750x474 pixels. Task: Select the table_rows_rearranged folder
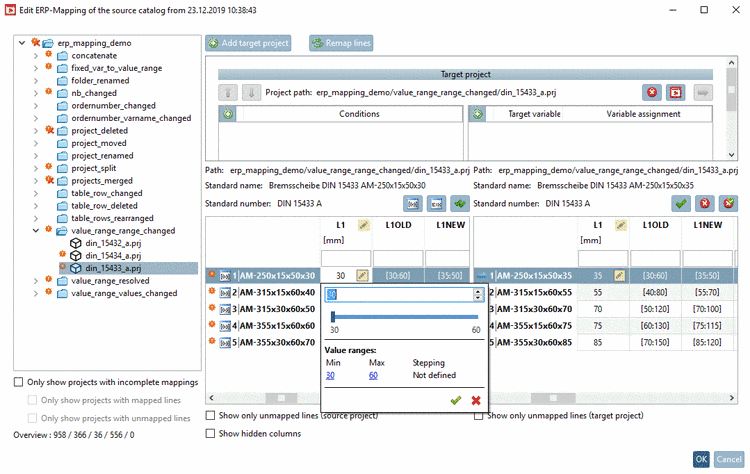[112, 218]
